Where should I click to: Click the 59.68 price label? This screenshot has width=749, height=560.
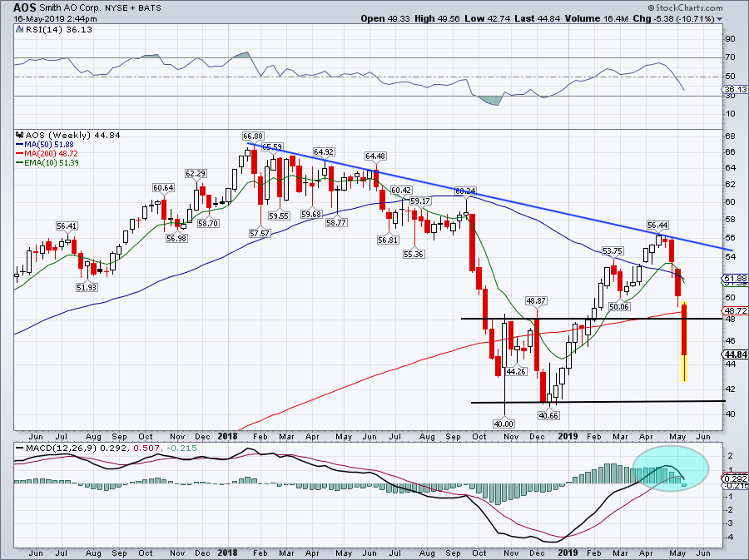[311, 215]
